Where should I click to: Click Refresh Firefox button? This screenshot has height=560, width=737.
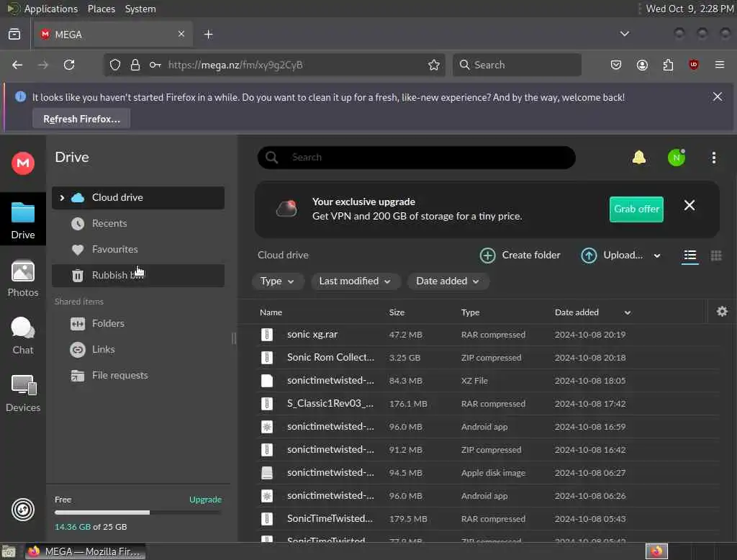coord(81,119)
